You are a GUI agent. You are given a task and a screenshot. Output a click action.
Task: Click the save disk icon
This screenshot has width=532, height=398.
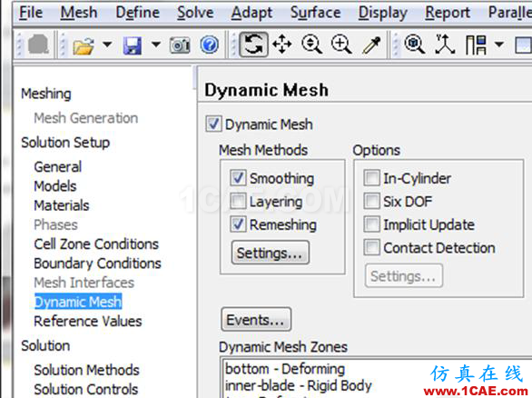click(x=133, y=45)
